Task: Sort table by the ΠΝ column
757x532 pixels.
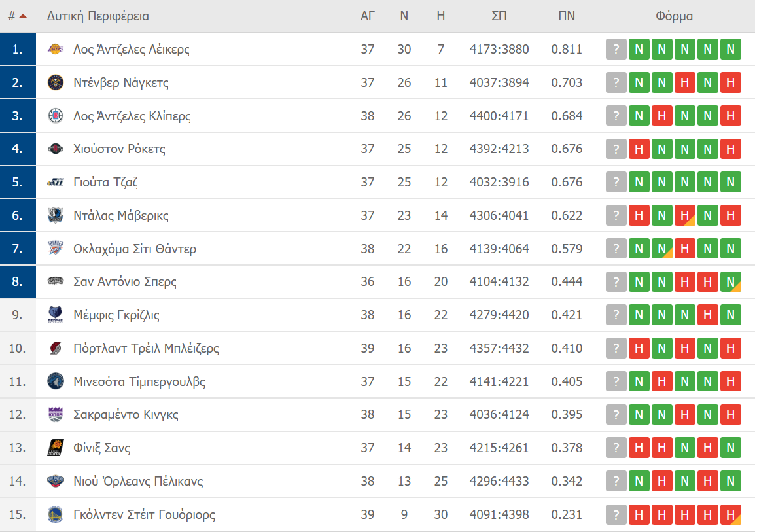Action: [566, 16]
